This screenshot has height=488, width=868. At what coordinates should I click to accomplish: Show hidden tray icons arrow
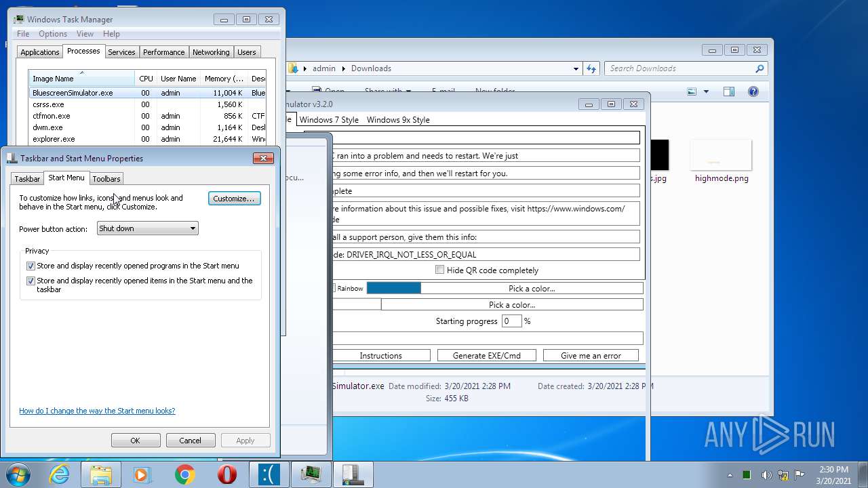(x=730, y=475)
